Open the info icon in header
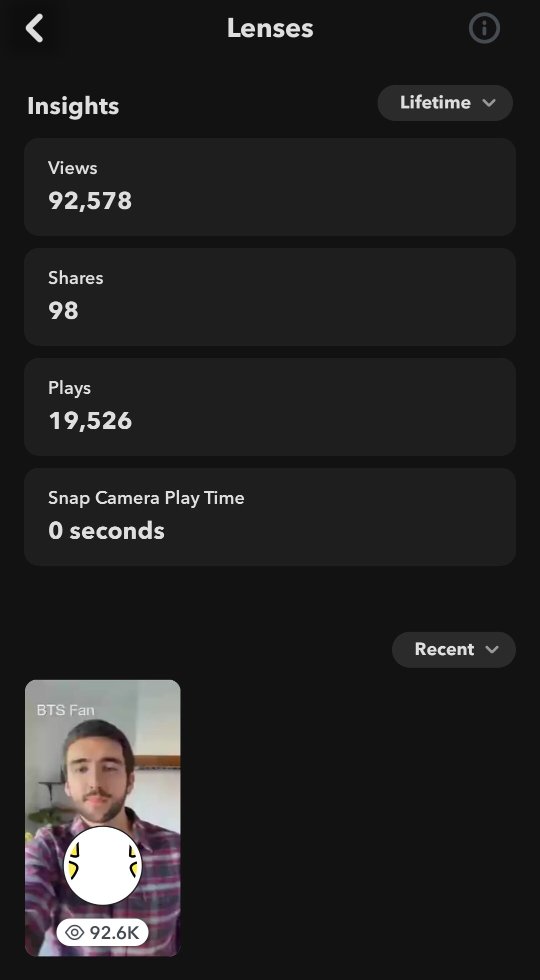Viewport: 540px width, 980px height. 484,28
